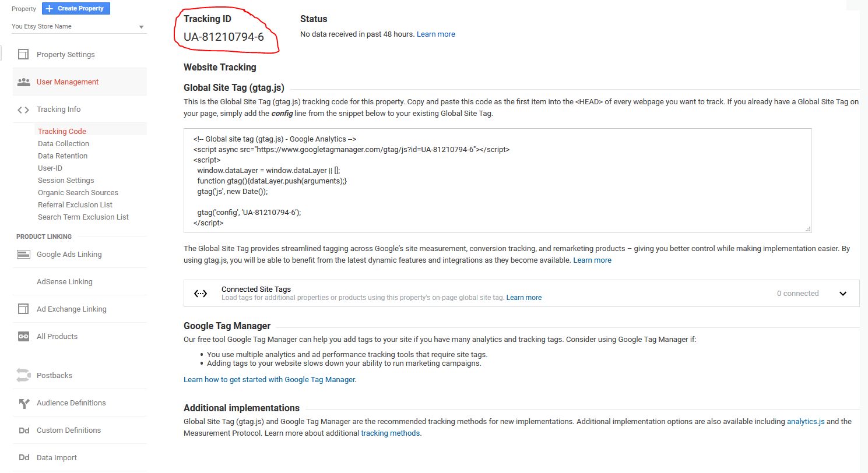Image resolution: width=868 pixels, height=473 pixels.
Task: Collapse the Tracking Info menu section
Action: [58, 110]
